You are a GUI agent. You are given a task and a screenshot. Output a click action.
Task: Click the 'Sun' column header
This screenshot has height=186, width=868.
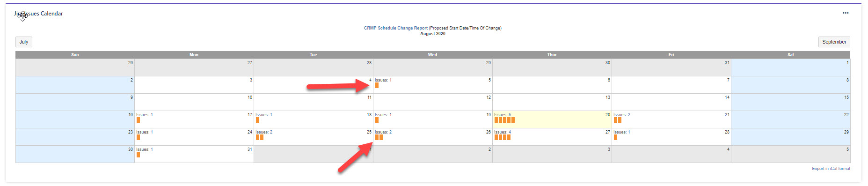tap(75, 55)
